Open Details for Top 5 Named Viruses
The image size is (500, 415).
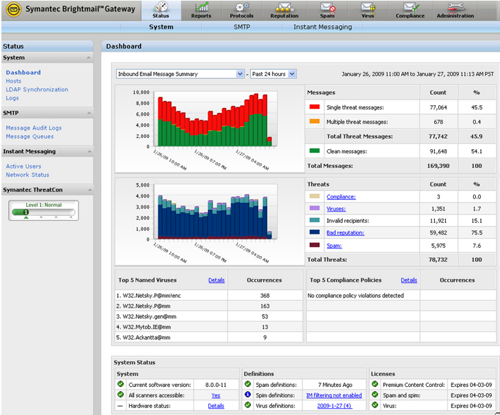[216, 280]
